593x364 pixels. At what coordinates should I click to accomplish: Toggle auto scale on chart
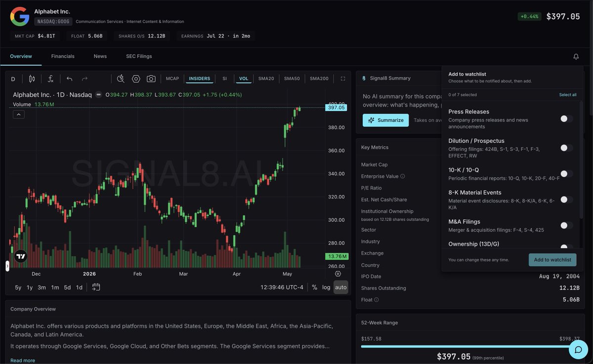[x=341, y=287]
